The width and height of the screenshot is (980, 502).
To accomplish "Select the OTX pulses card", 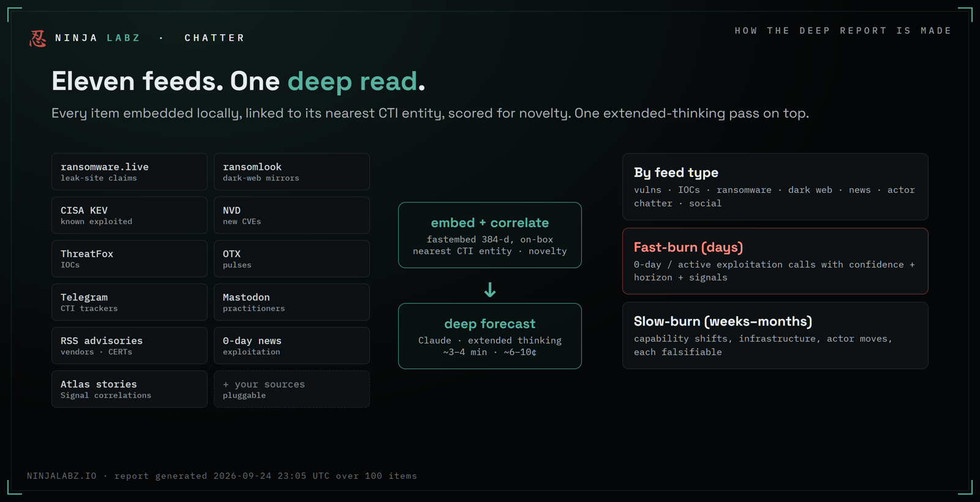I will (x=292, y=258).
